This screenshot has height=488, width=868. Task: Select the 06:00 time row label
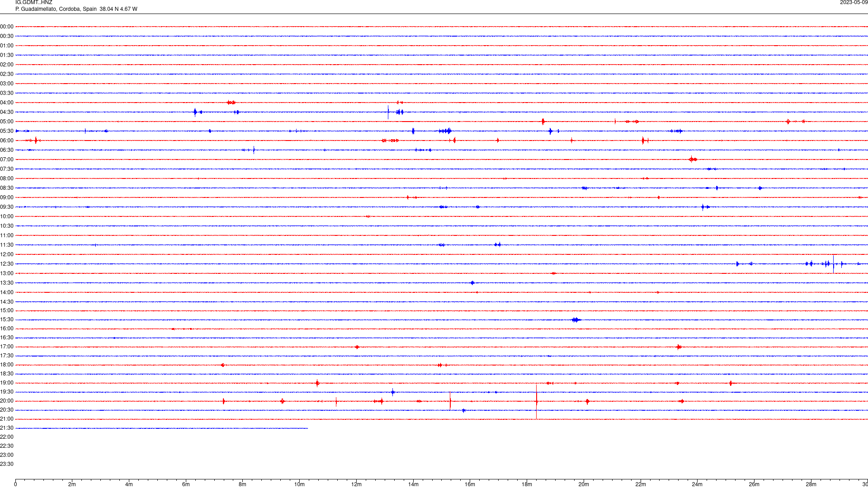pos(7,141)
